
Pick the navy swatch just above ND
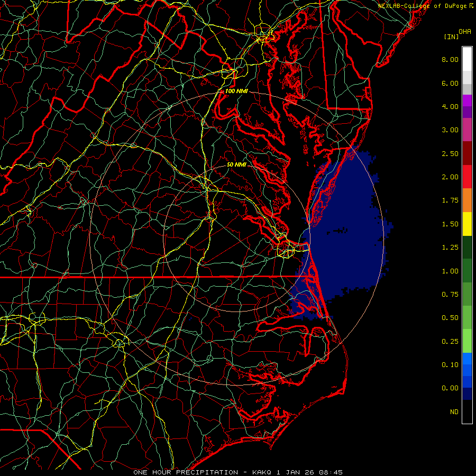[x=467, y=394]
